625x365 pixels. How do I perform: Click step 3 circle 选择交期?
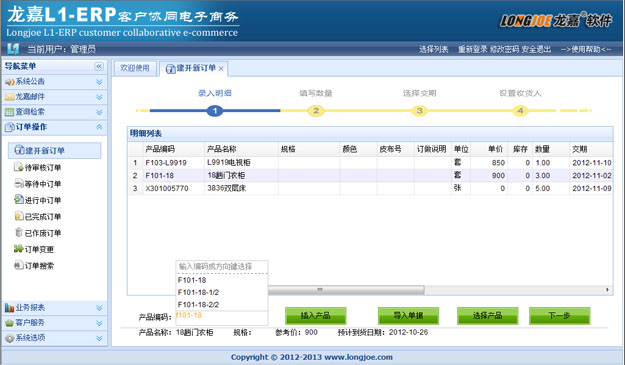419,110
